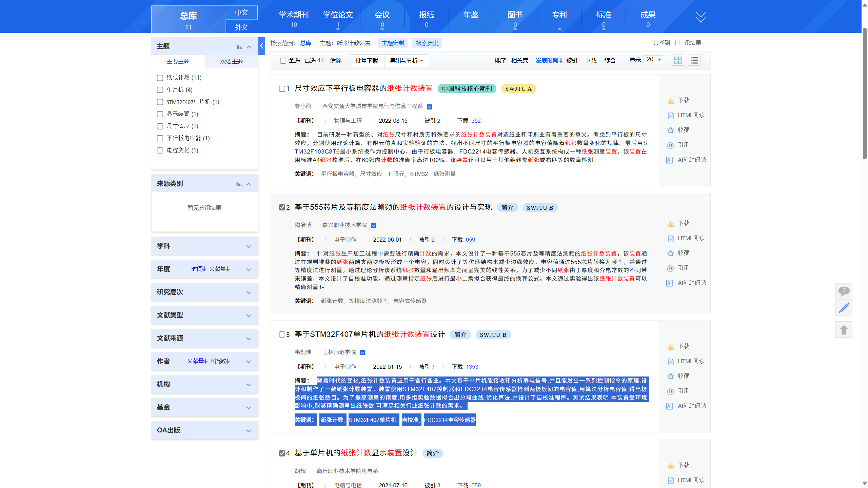868x488 pixels.
Task: Open HTML阅读 for second result
Action: [x=691, y=238]
